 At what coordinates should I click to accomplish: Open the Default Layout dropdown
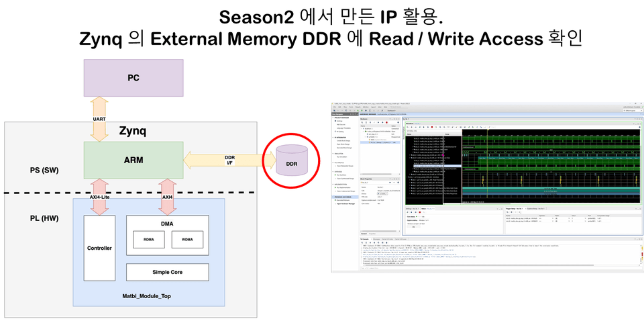pyautogui.click(x=633, y=111)
